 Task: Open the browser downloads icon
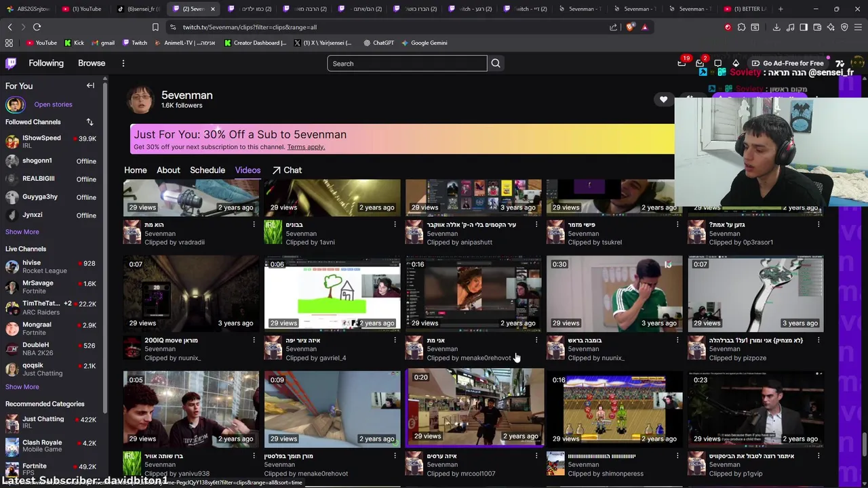(x=776, y=27)
